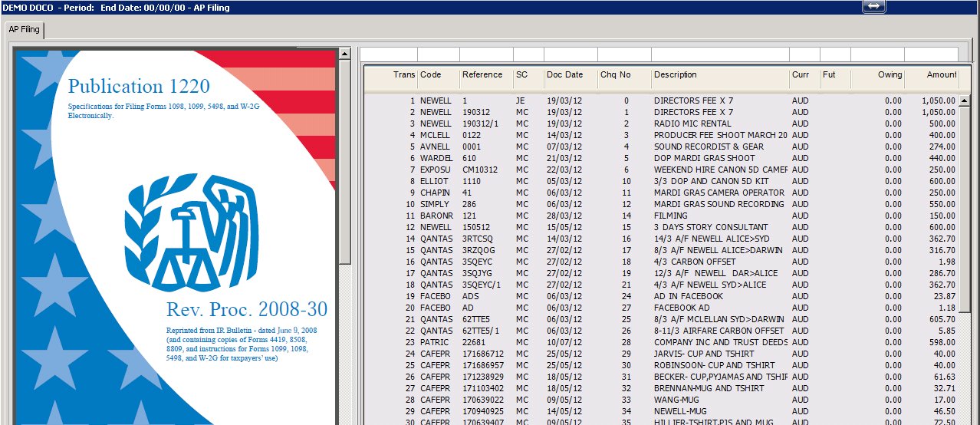
Task: Click the SC column header
Action: 529,75
